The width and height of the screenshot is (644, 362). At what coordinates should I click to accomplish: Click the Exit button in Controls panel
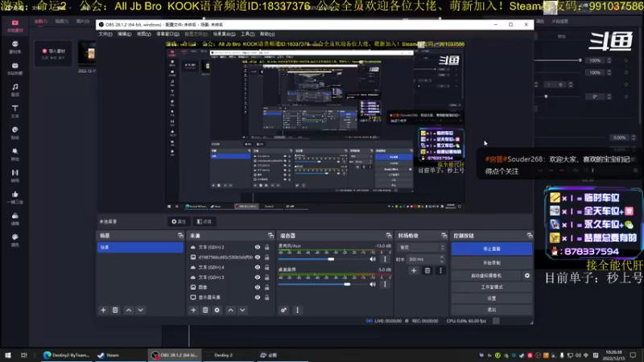point(492,310)
